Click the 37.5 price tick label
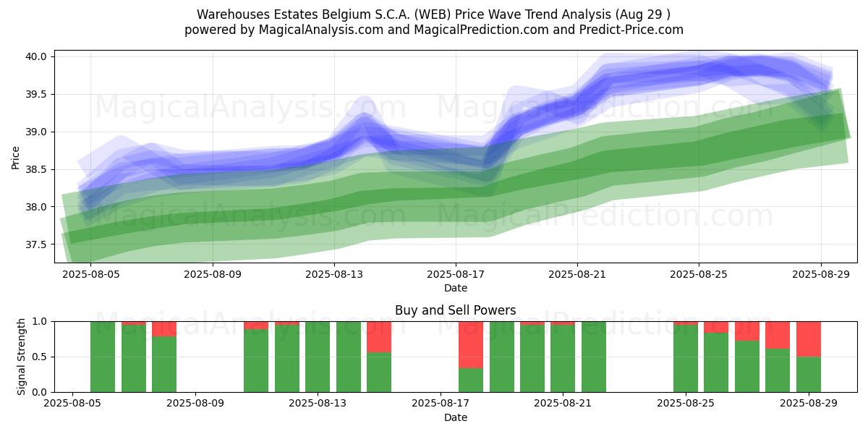The height and width of the screenshot is (434, 868). 37,244
